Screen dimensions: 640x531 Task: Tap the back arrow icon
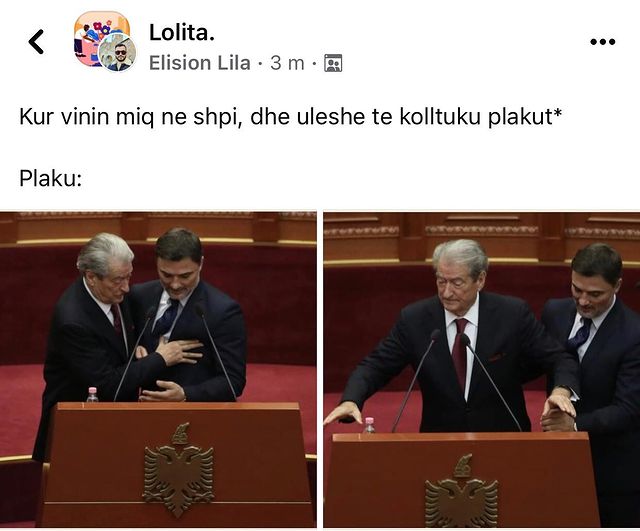click(x=36, y=41)
